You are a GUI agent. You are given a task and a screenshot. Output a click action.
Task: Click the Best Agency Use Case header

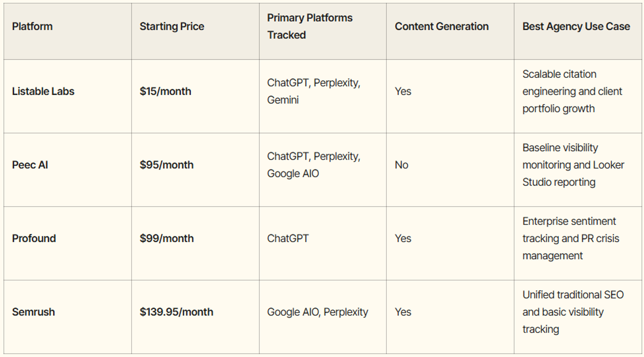pyautogui.click(x=576, y=27)
